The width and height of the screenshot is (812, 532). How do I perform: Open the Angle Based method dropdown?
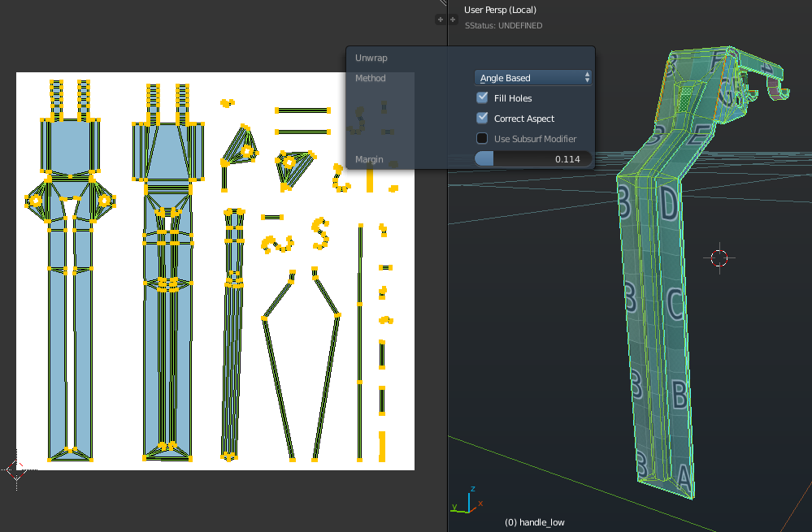[533, 78]
